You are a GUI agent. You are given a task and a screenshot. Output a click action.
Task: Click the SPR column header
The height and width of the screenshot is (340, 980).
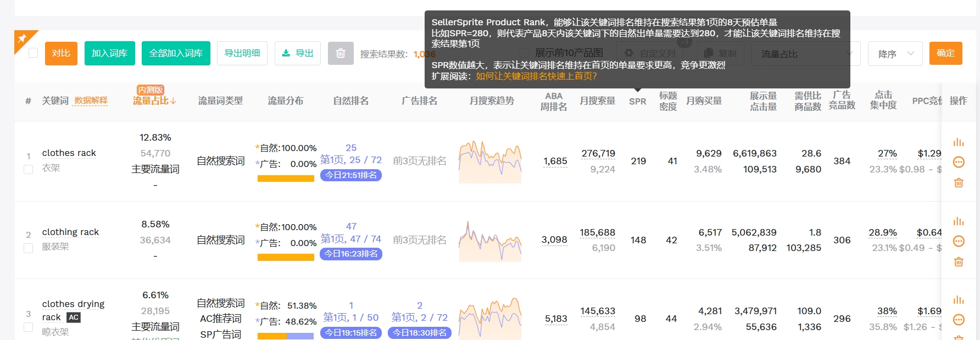click(x=637, y=101)
